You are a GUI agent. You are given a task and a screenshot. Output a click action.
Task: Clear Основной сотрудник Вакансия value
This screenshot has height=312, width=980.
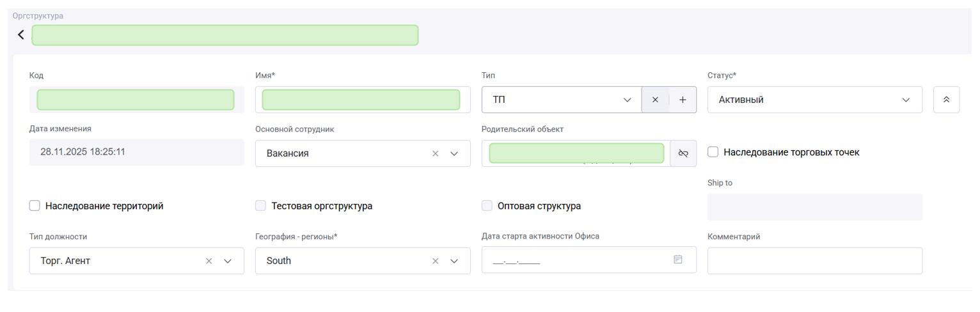click(435, 153)
